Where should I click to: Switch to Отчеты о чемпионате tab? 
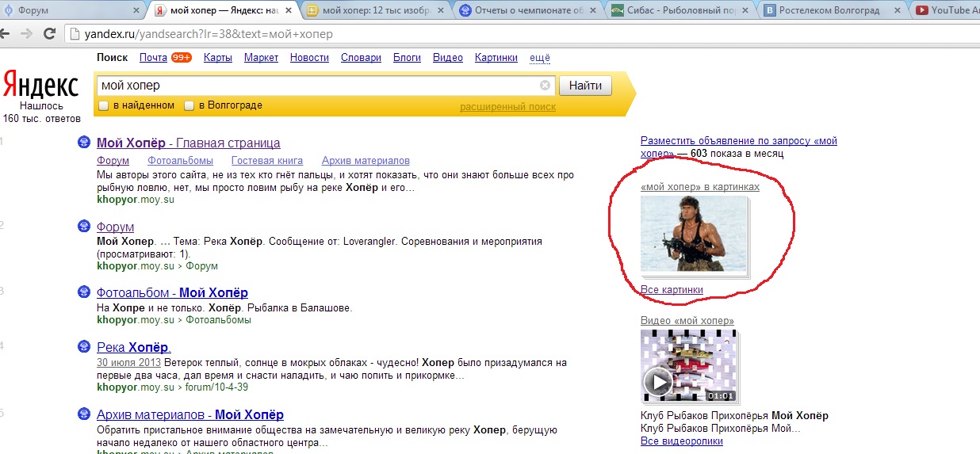coord(526,10)
